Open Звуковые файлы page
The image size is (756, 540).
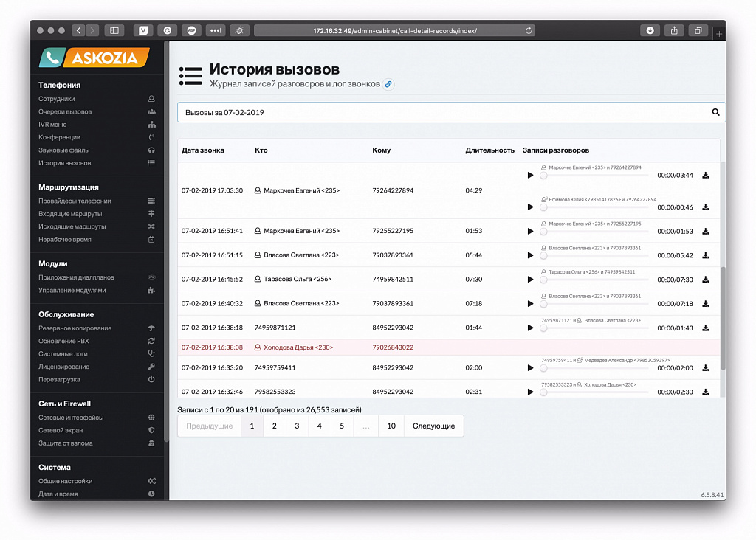pos(64,150)
